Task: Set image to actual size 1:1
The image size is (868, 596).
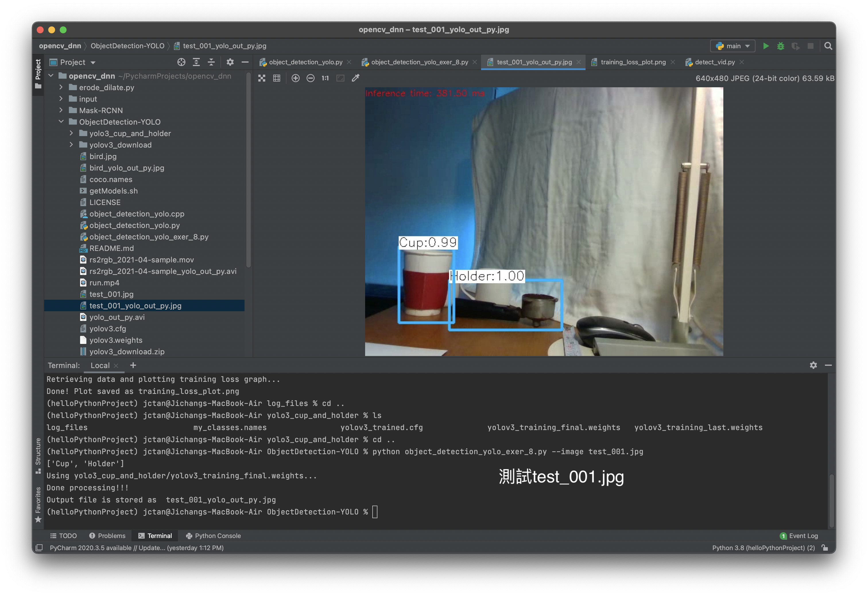Action: coord(325,78)
